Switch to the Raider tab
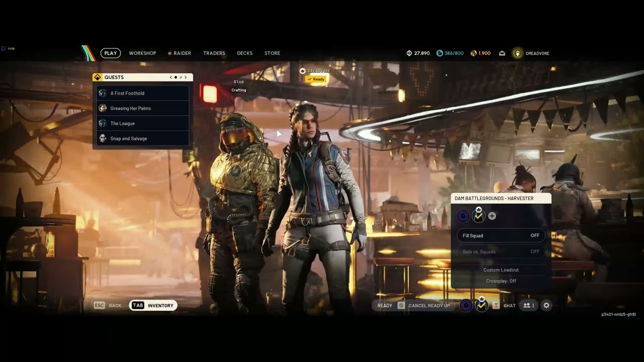 (x=180, y=53)
